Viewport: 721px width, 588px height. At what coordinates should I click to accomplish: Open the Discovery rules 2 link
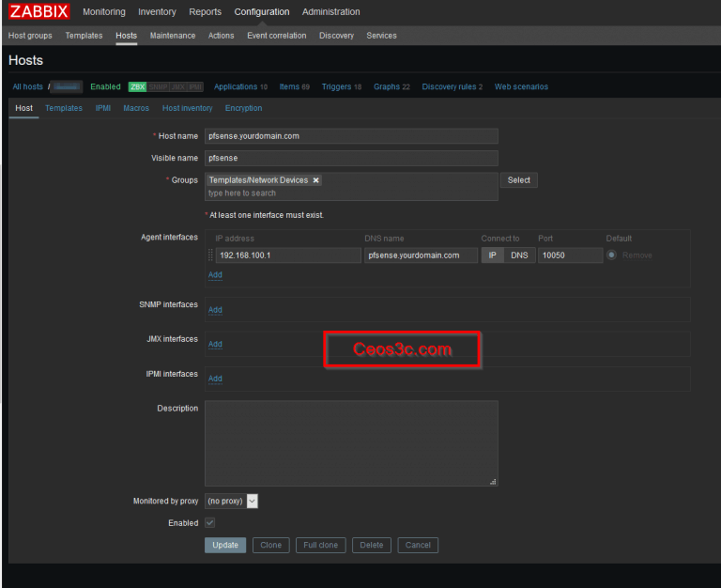coord(453,86)
